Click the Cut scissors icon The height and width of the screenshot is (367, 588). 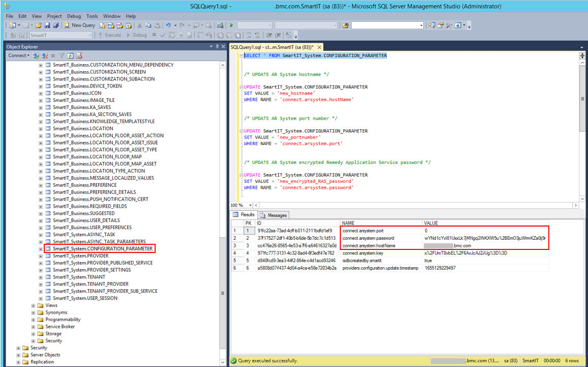tap(139, 25)
